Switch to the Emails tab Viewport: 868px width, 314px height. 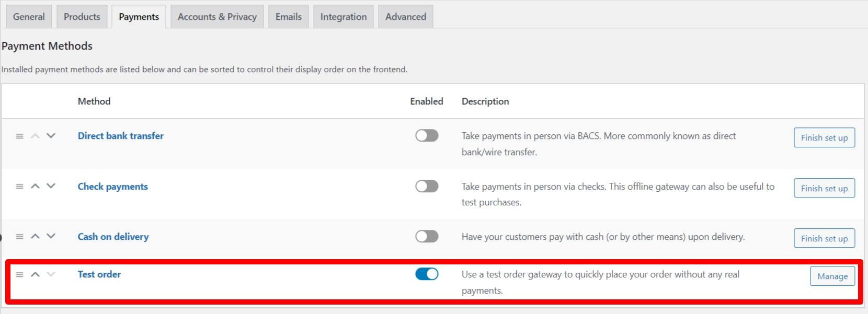coord(288,16)
